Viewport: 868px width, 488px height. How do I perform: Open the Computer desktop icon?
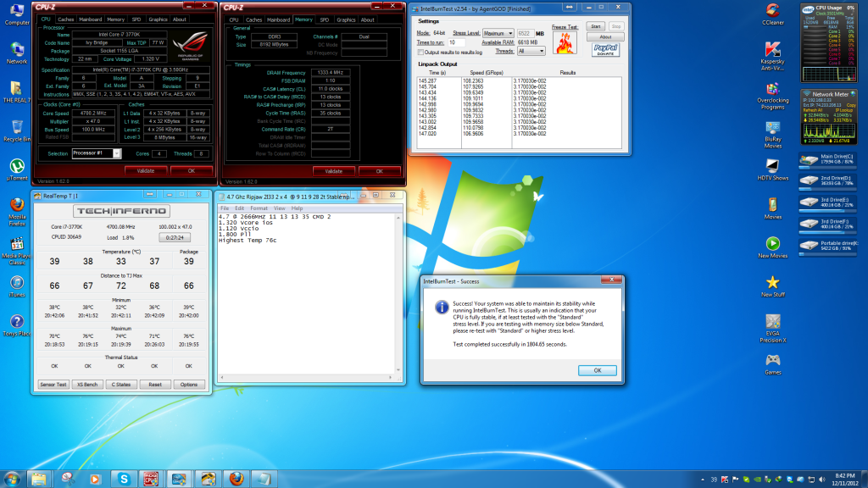point(17,14)
